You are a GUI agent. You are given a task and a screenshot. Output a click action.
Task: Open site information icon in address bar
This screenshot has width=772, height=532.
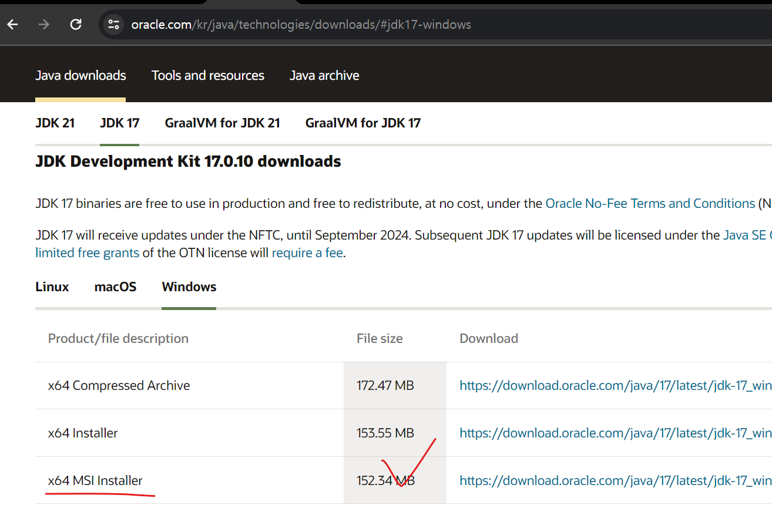click(113, 25)
